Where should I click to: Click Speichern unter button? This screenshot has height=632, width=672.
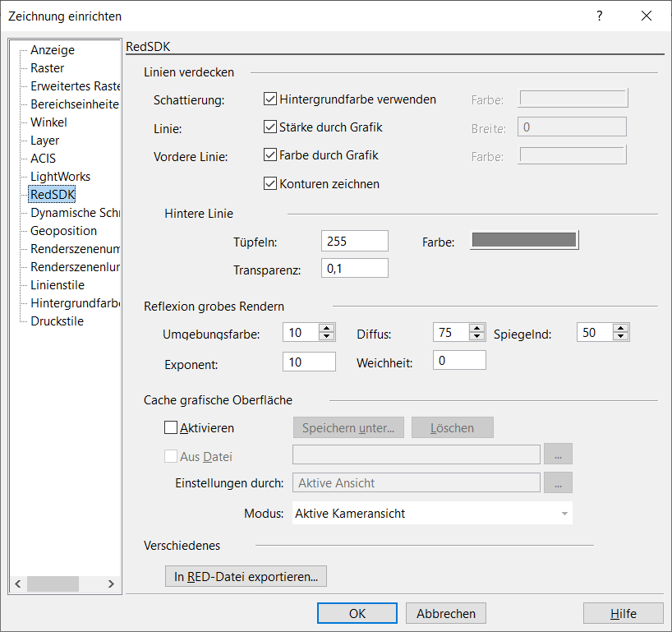(348, 427)
